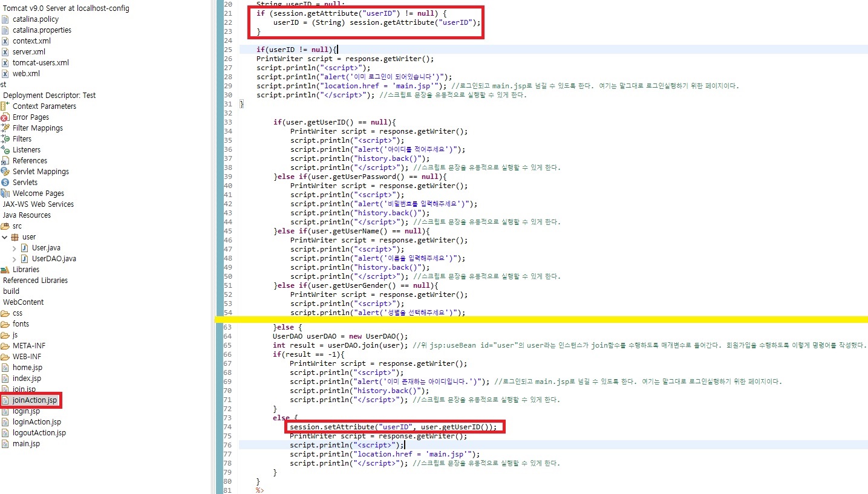868x494 pixels.
Task: Select the build folder label
Action: (11, 291)
